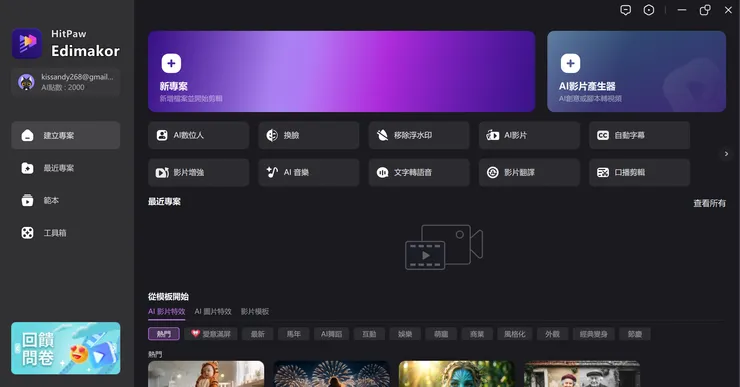This screenshot has height=387, width=740.
Task: Open the 回饋問卷 feedback survey banner
Action: (x=66, y=348)
